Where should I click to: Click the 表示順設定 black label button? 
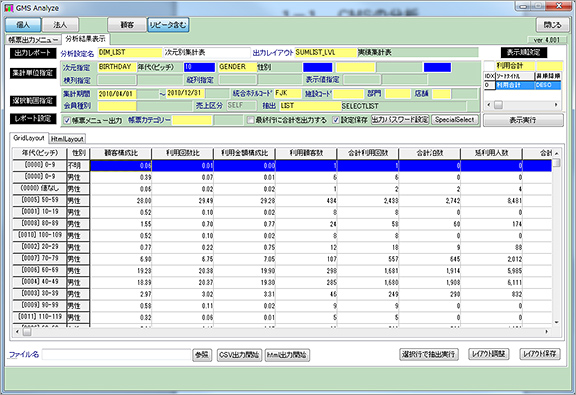pos(523,53)
